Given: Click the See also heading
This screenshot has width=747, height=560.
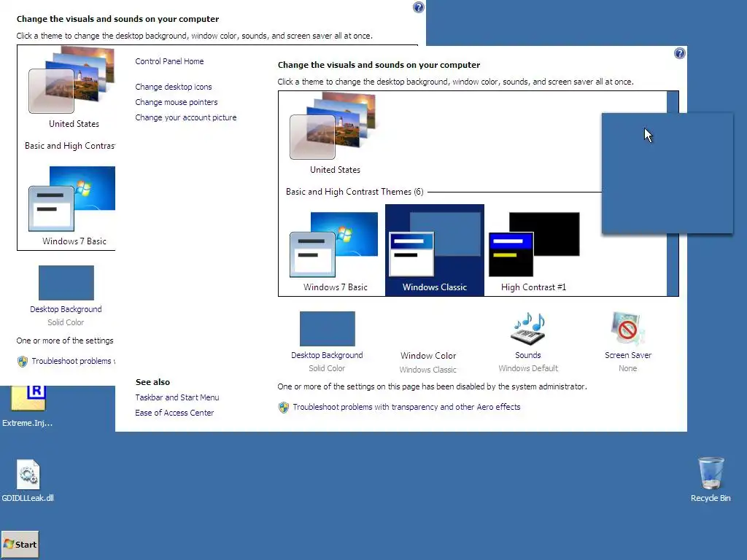Looking at the screenshot, I should pyautogui.click(x=152, y=382).
